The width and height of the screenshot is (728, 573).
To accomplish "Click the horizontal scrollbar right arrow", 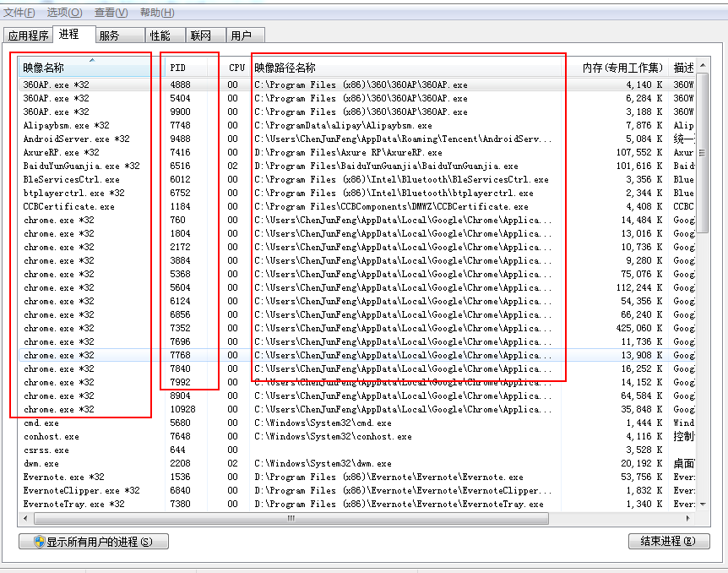I will tap(687, 518).
